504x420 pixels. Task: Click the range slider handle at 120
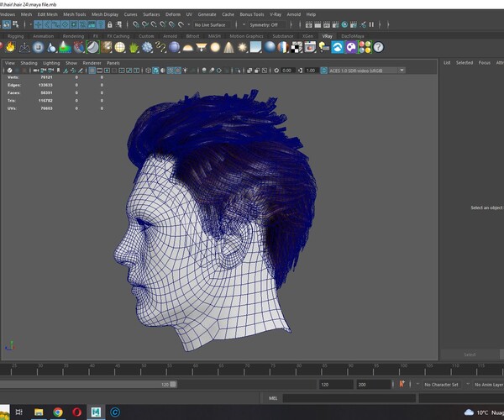[x=173, y=385]
